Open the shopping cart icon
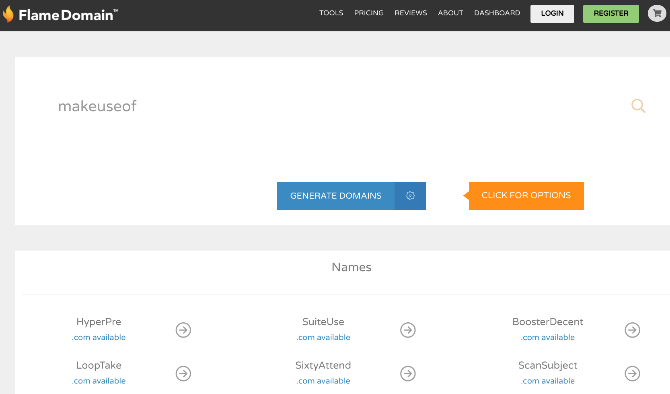 click(x=657, y=13)
